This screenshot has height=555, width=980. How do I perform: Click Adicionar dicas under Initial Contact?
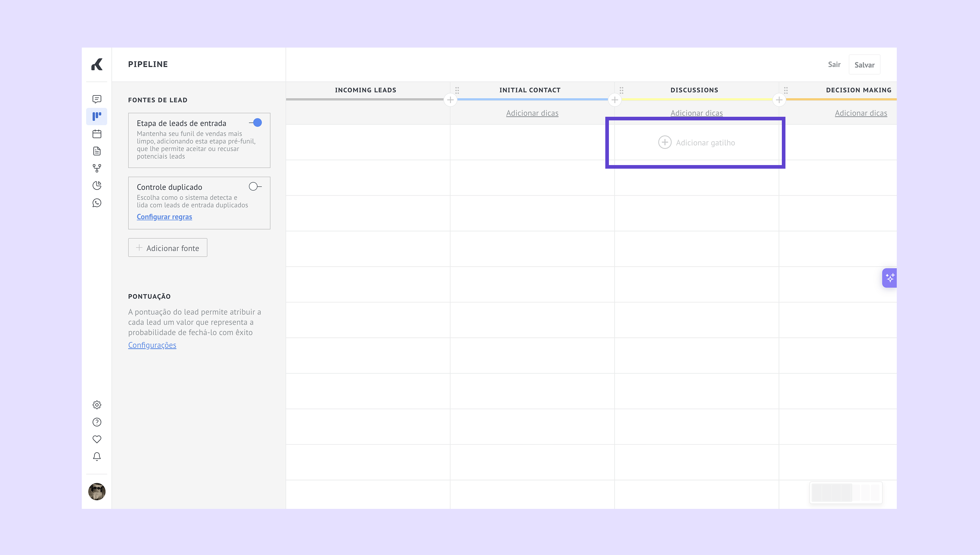pos(532,113)
